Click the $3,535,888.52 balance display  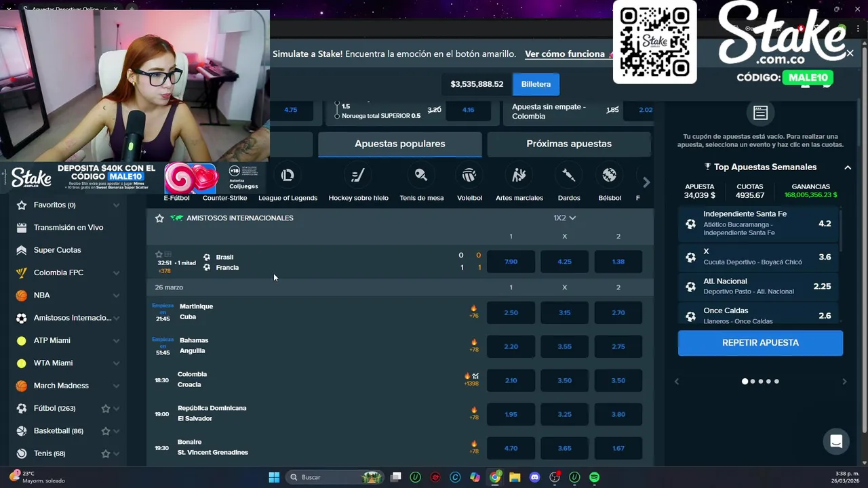[477, 84]
